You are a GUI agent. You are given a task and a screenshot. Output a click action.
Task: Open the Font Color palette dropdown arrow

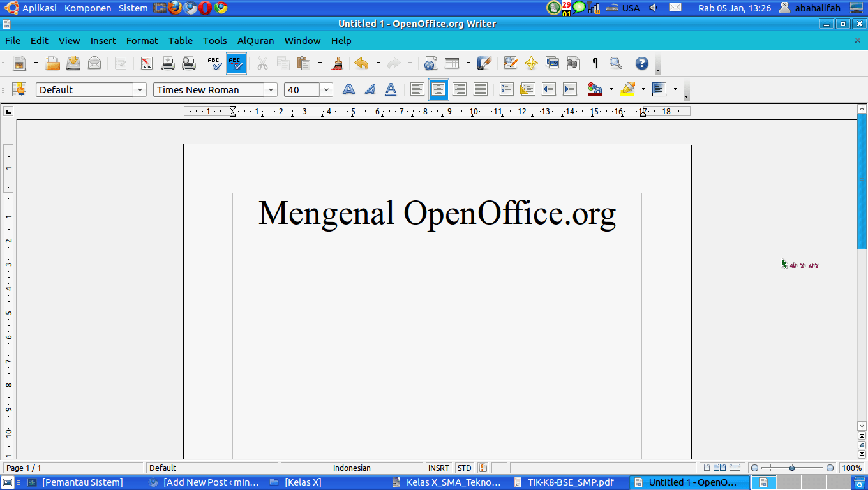(611, 90)
